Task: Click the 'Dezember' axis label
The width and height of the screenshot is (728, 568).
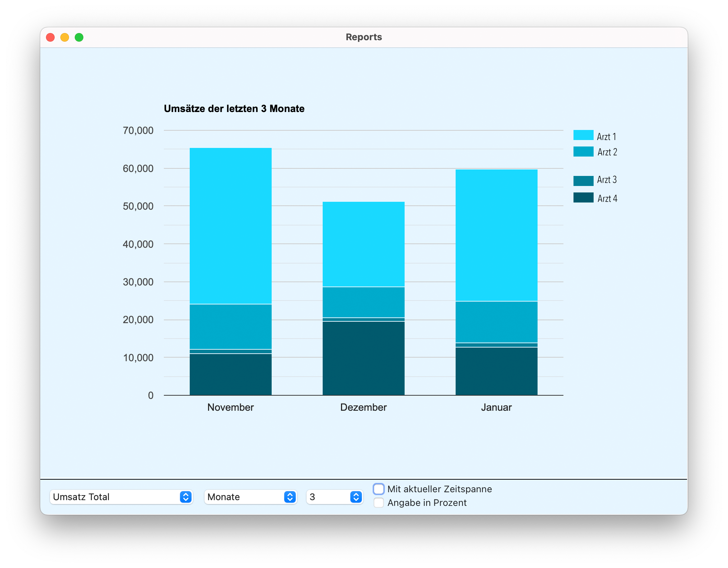Action: [363, 407]
